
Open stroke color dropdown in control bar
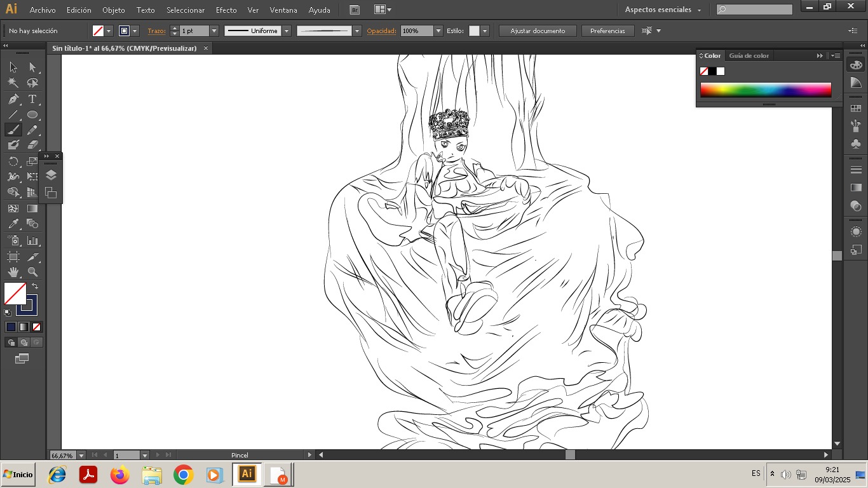point(135,30)
